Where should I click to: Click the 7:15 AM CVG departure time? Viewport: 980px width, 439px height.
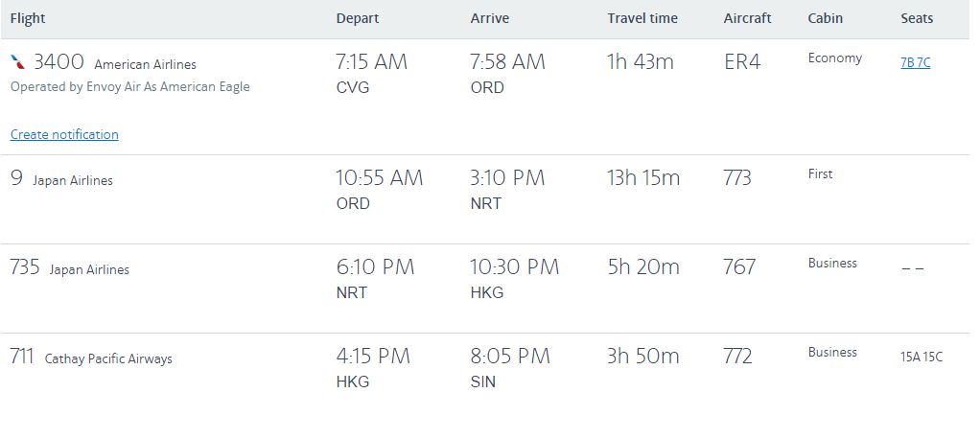(371, 62)
